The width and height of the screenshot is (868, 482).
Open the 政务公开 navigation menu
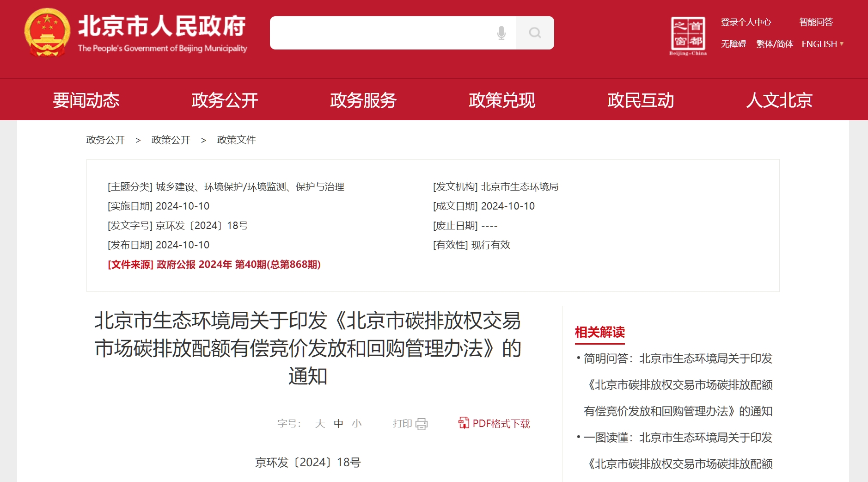click(225, 100)
